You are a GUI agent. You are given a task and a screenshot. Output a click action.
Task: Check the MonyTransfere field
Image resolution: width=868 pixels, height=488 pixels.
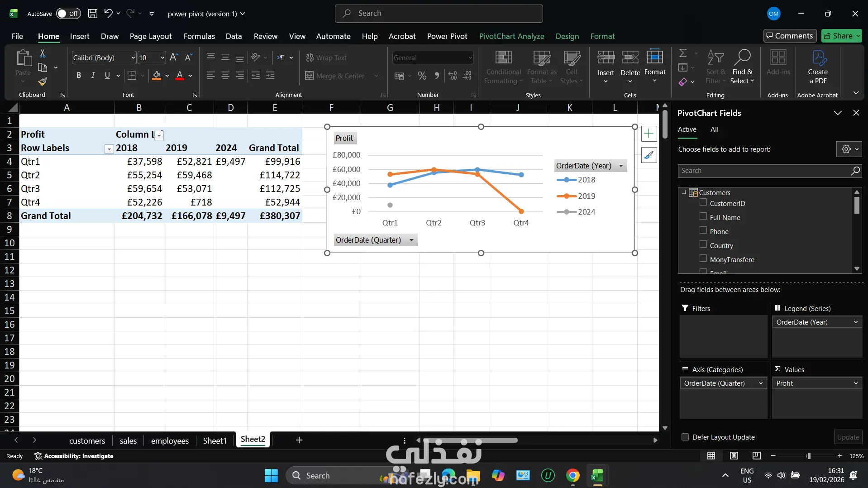(703, 258)
